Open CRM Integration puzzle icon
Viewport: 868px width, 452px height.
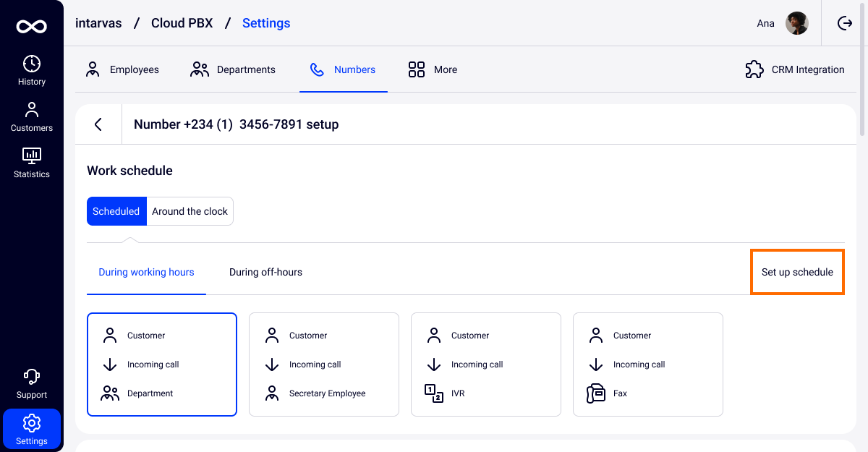pyautogui.click(x=754, y=69)
